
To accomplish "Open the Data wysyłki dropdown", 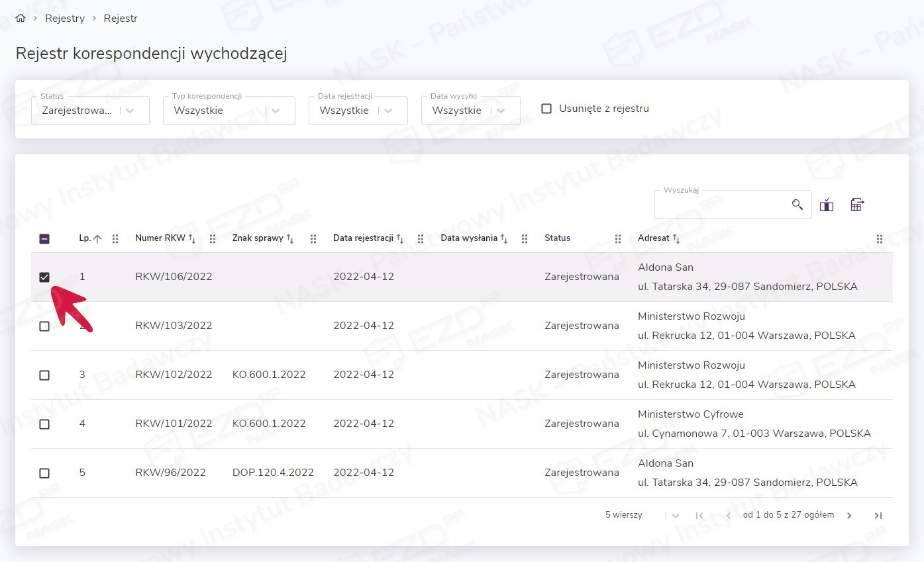I will point(501,111).
